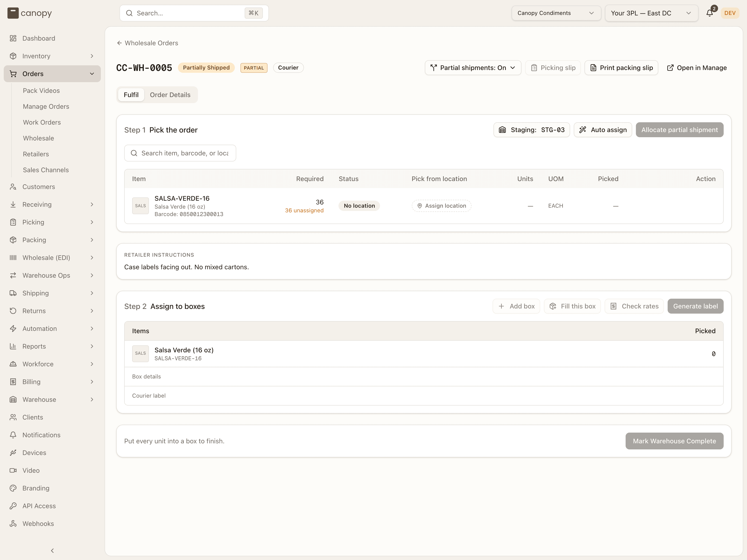Screen dimensions: 747x560
Task: Click the Print packing slip document icon
Action: click(593, 68)
